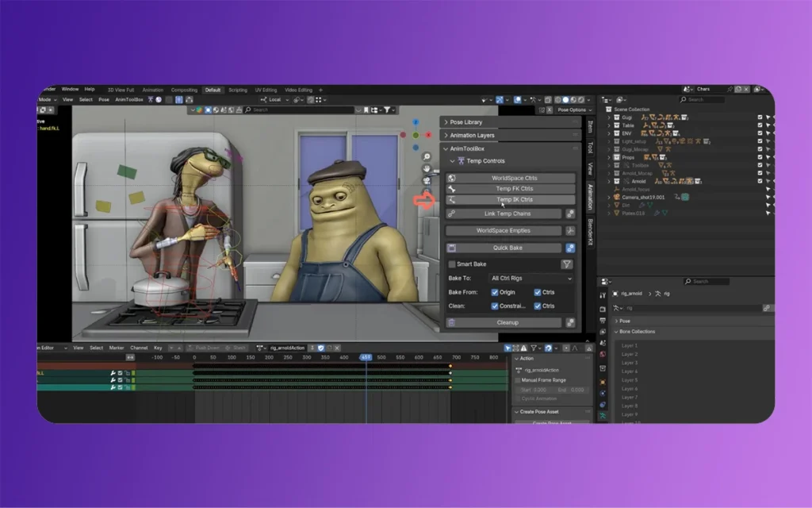Select wireframe viewport shading icon
Image resolution: width=812 pixels, height=508 pixels.
[x=558, y=99]
